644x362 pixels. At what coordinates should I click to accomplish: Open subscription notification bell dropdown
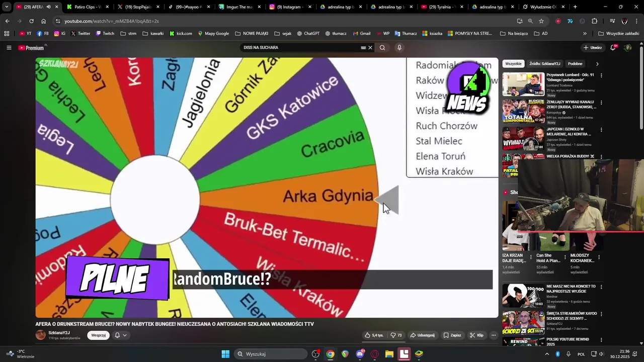coord(121,335)
